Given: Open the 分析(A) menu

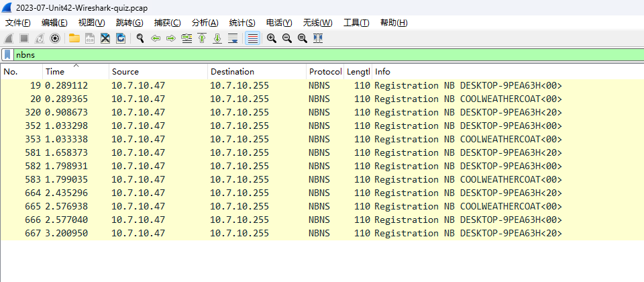Looking at the screenshot, I should 205,23.
